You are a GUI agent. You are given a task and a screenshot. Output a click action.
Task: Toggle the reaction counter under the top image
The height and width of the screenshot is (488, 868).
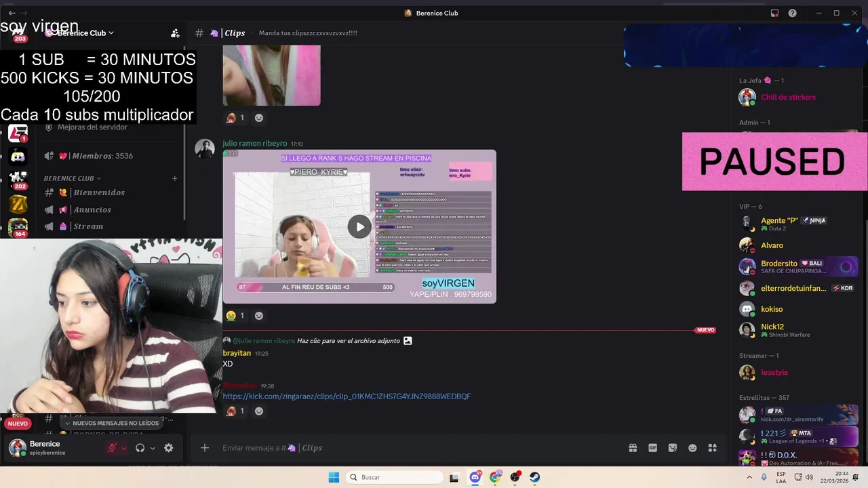click(235, 118)
